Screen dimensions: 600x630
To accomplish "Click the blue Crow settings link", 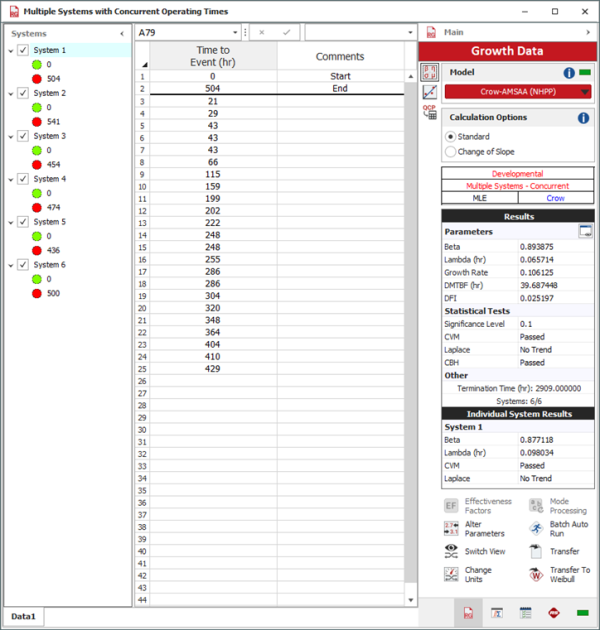I will [x=555, y=198].
